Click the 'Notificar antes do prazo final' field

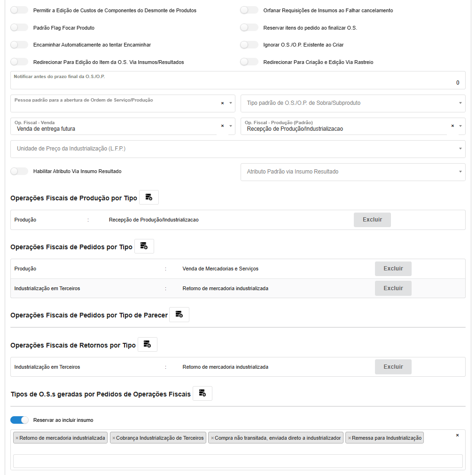pos(238,82)
